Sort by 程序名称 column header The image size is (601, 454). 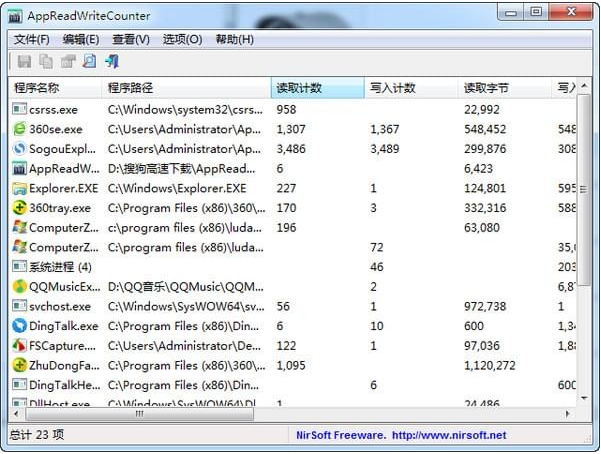55,88
